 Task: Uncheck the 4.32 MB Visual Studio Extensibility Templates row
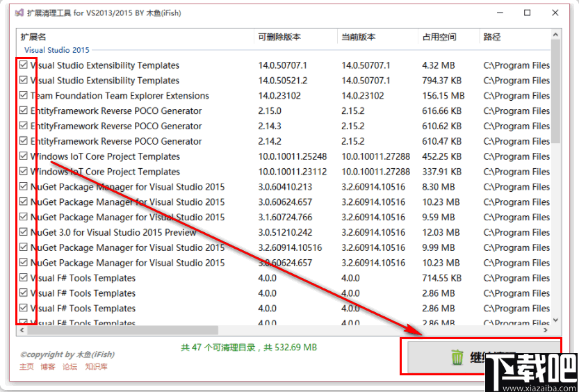[x=24, y=65]
